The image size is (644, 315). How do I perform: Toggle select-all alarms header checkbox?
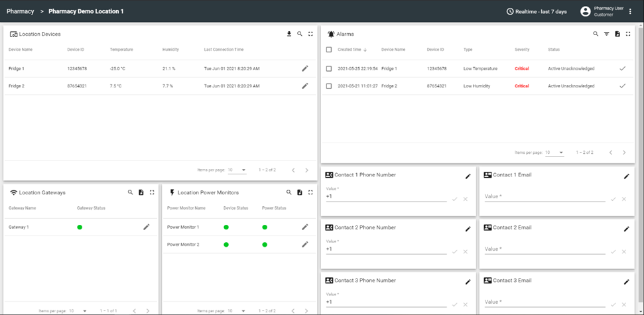329,50
